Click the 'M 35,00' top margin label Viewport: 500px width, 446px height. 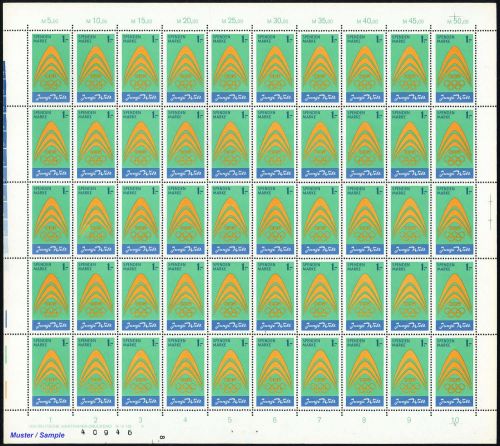pos(322,21)
